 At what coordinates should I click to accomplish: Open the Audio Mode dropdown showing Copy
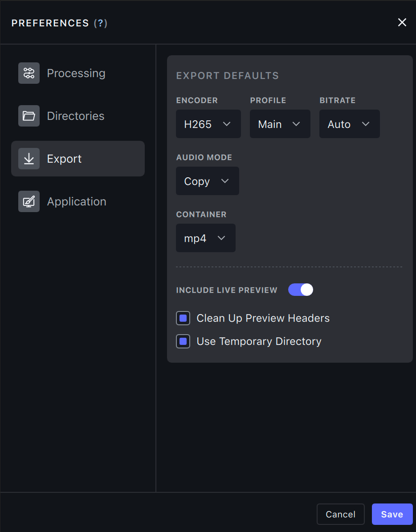pos(207,181)
